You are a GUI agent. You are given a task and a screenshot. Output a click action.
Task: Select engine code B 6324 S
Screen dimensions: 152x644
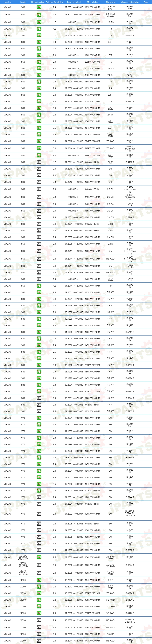(130, 600)
